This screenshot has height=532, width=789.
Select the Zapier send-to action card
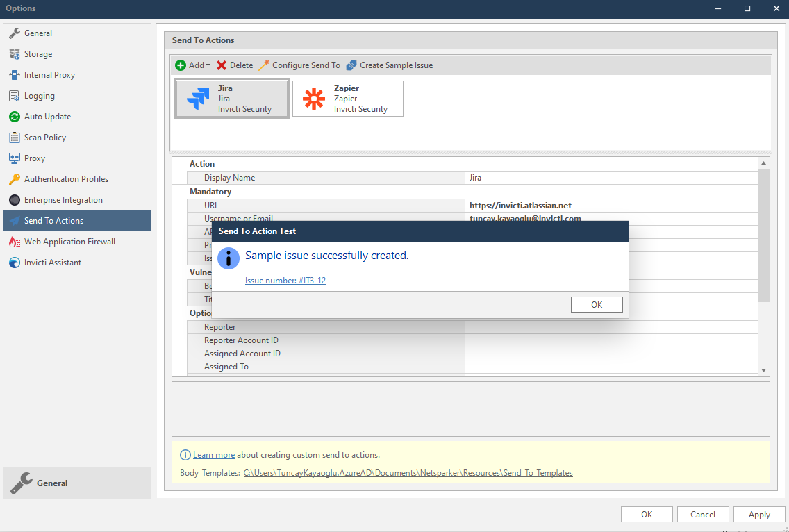(x=347, y=98)
